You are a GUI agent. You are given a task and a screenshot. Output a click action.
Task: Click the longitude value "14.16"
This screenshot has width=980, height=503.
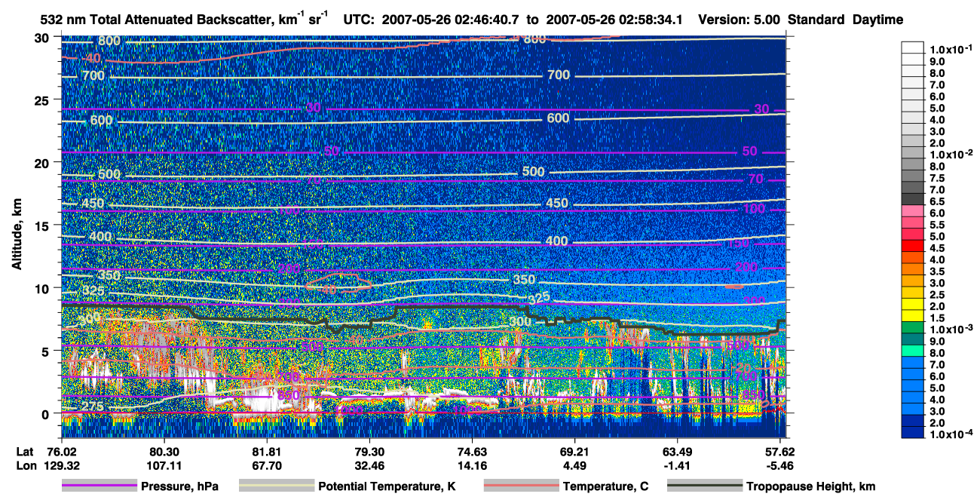coord(471,465)
